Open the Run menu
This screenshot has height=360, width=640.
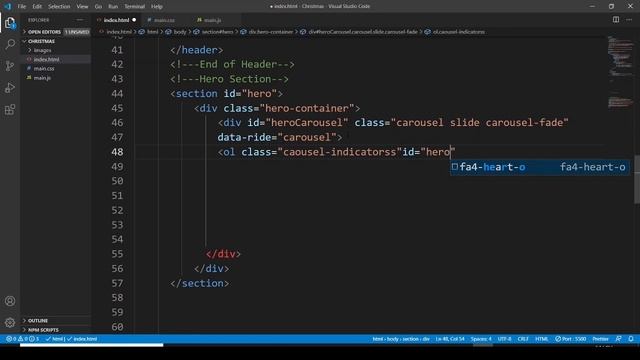(113, 7)
